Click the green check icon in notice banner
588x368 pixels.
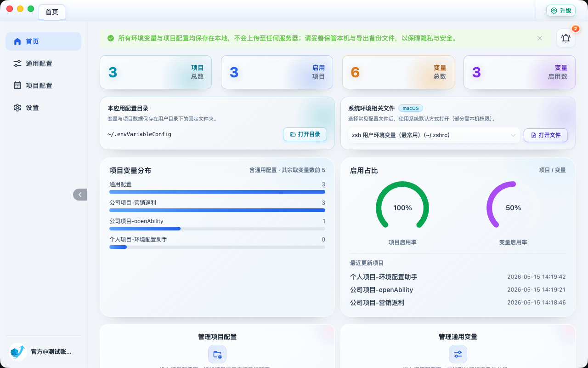pyautogui.click(x=111, y=38)
